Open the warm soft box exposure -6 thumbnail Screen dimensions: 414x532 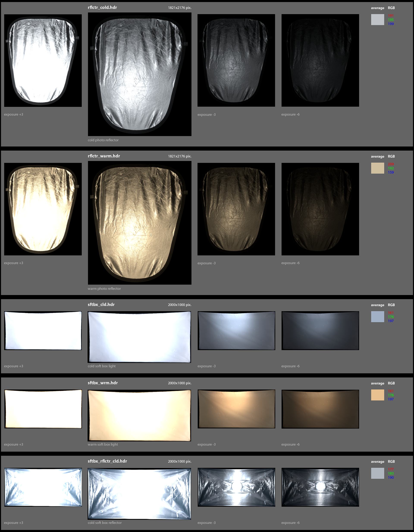click(x=320, y=409)
